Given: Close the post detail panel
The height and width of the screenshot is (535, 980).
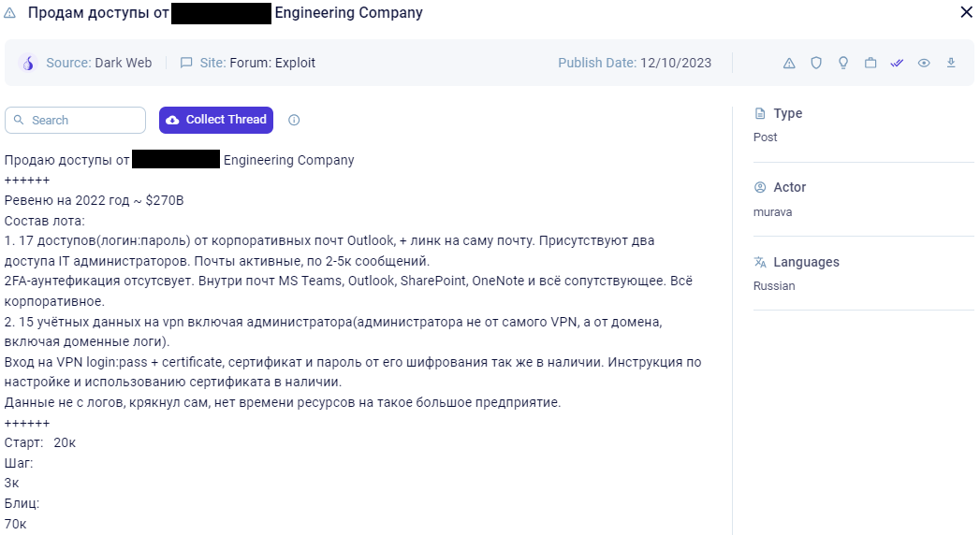Looking at the screenshot, I should [x=966, y=12].
